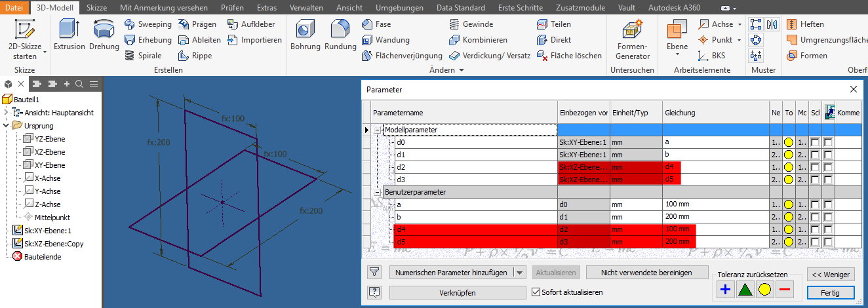Click the Heften stitch tool

coord(805,24)
